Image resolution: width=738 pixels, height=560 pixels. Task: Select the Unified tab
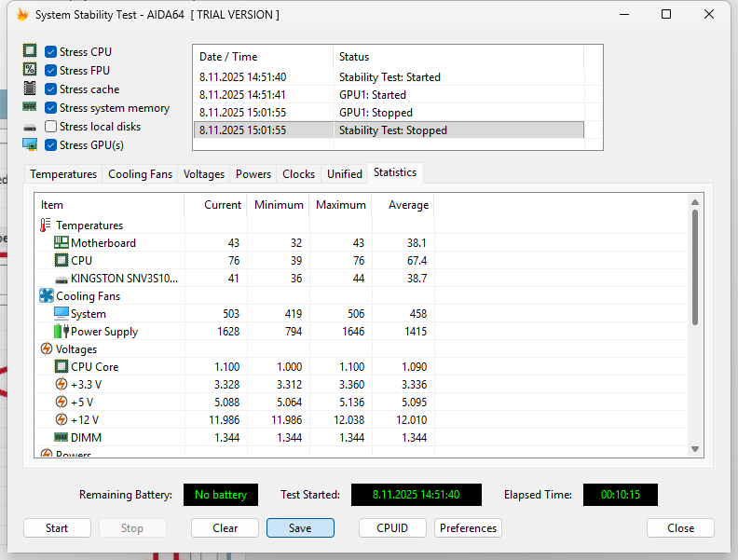coord(345,174)
